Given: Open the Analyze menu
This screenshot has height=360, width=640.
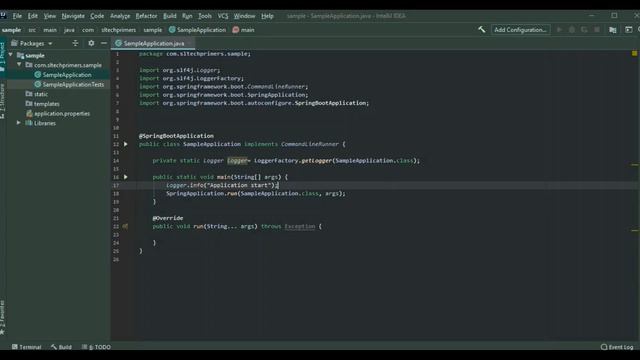Looking at the screenshot, I should (x=120, y=16).
